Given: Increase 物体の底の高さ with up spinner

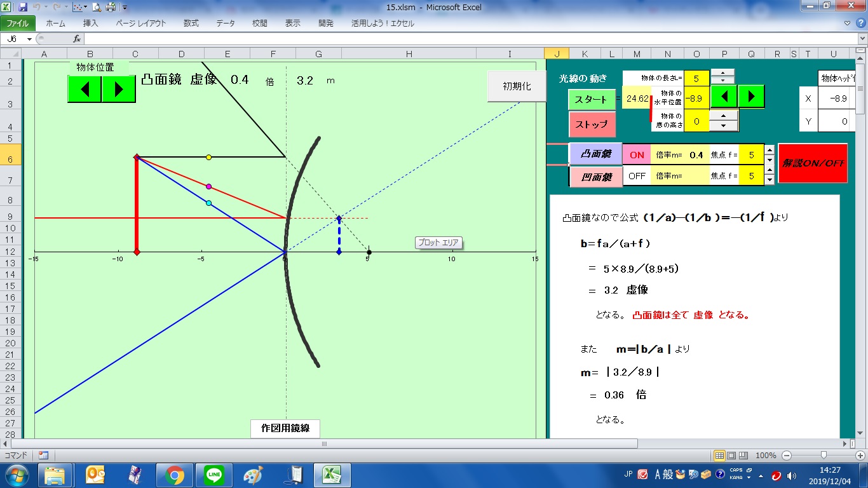Looking at the screenshot, I should (722, 116).
